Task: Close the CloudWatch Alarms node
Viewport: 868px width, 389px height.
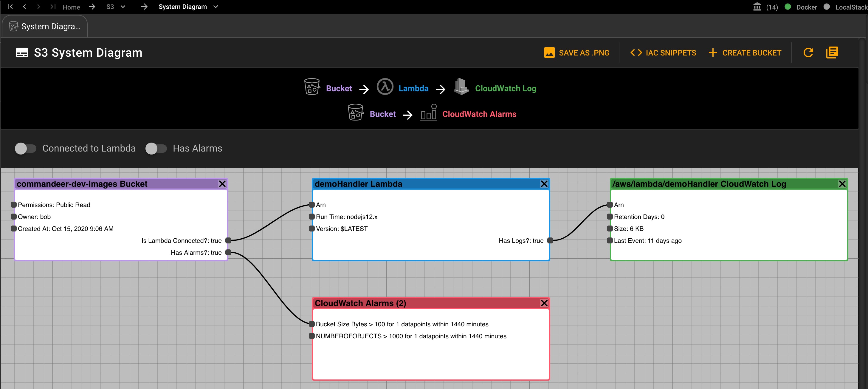Action: coord(544,303)
